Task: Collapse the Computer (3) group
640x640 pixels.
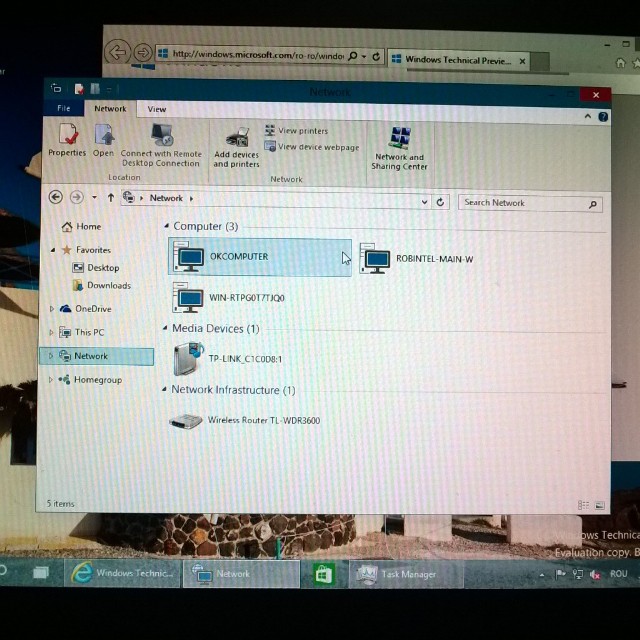Action: (x=167, y=226)
